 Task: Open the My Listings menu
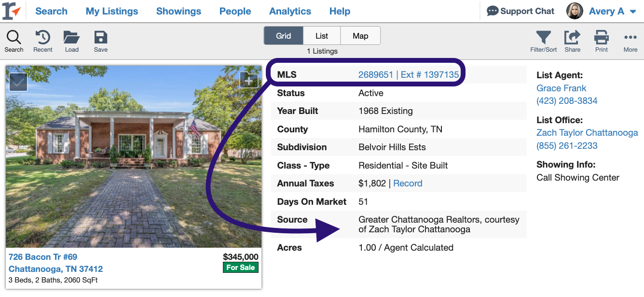111,11
